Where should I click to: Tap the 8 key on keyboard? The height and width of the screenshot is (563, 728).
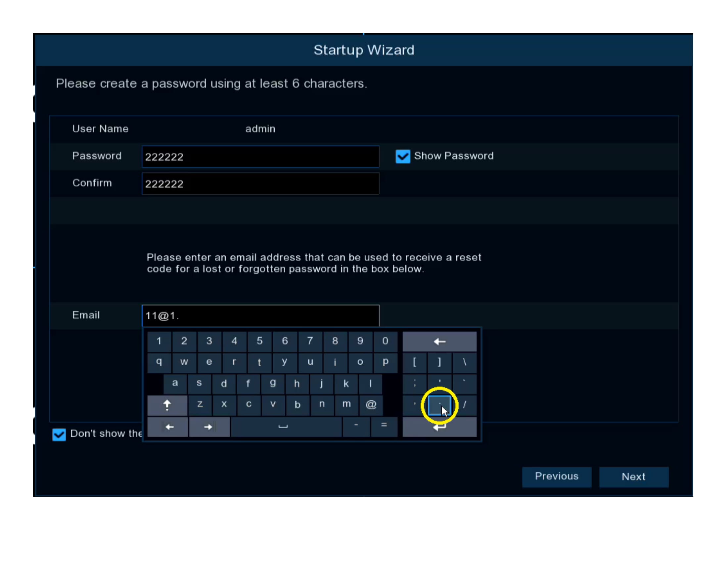tap(335, 341)
